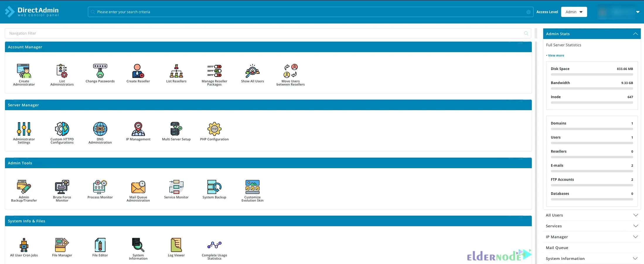The width and height of the screenshot is (644, 264).
Task: Click the View more statistics link
Action: (555, 55)
